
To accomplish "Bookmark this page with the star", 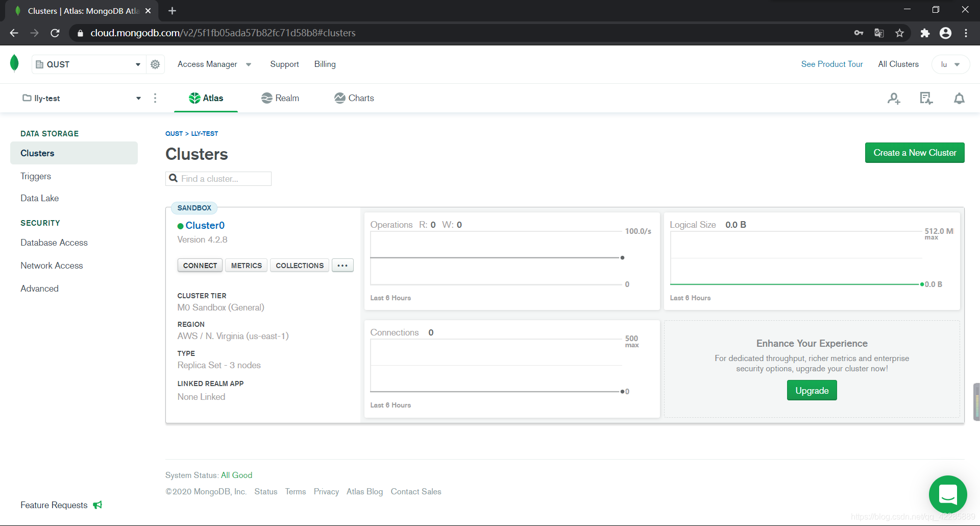I will click(x=899, y=33).
